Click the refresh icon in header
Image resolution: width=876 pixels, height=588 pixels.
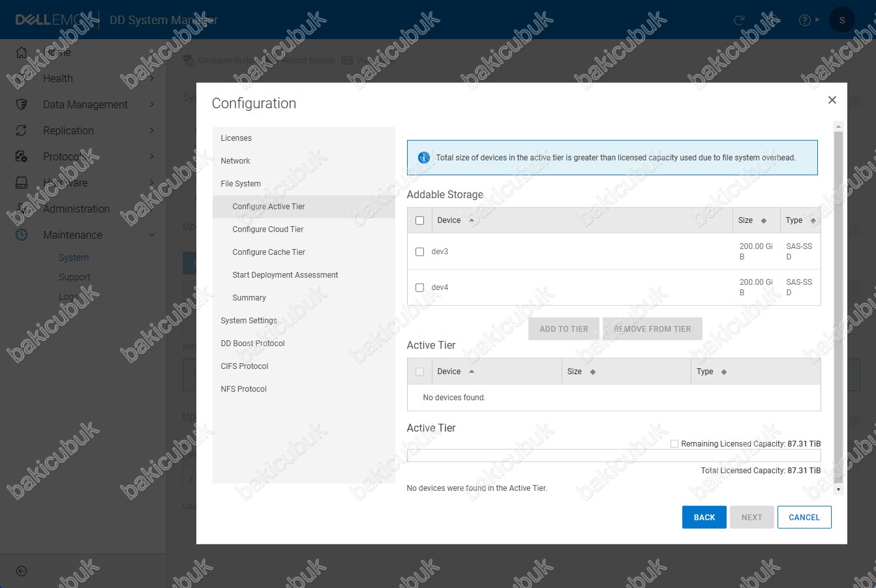point(739,20)
